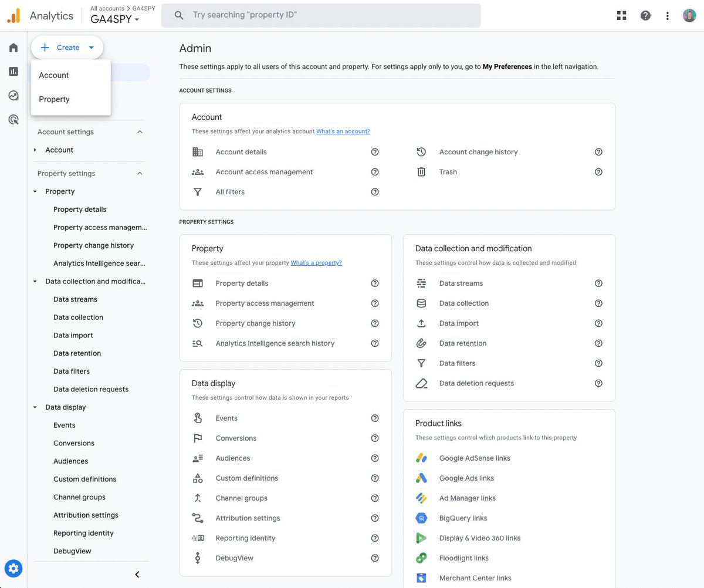The image size is (704, 588).
Task: Click the Merchant Center links icon
Action: click(421, 578)
